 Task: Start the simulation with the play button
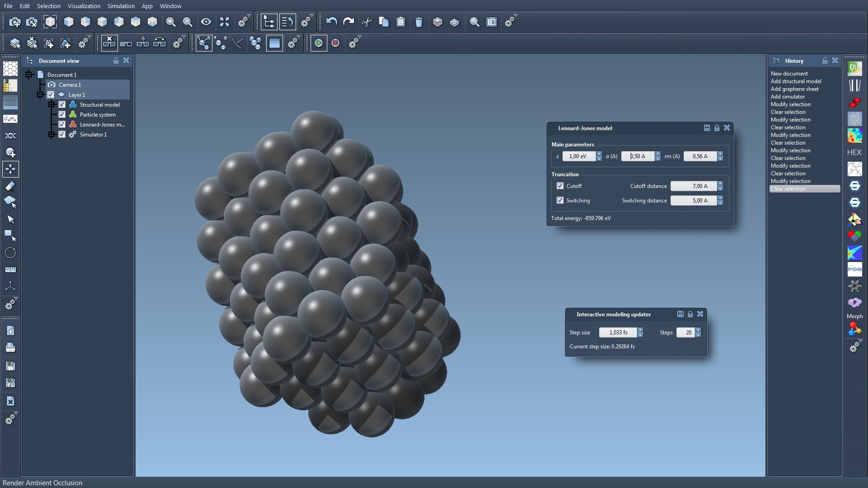point(319,43)
